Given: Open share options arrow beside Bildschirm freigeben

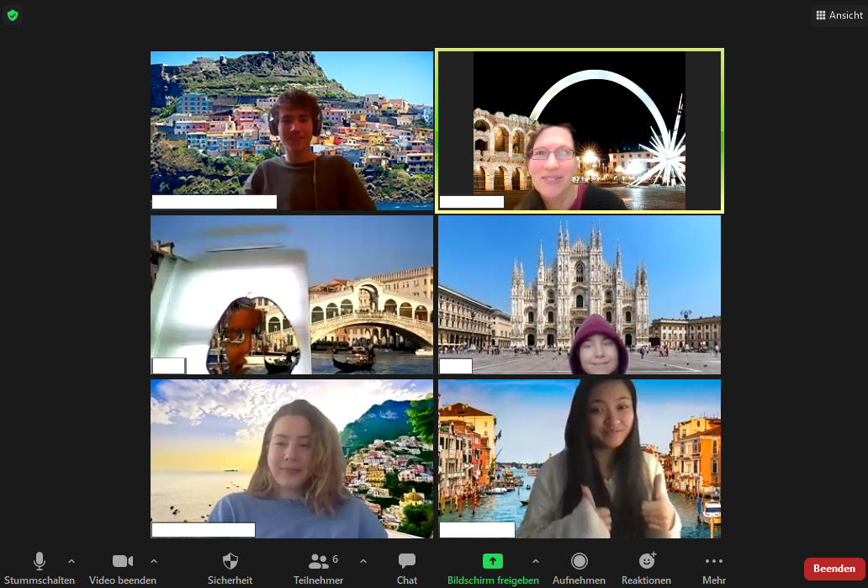Looking at the screenshot, I should (x=535, y=561).
